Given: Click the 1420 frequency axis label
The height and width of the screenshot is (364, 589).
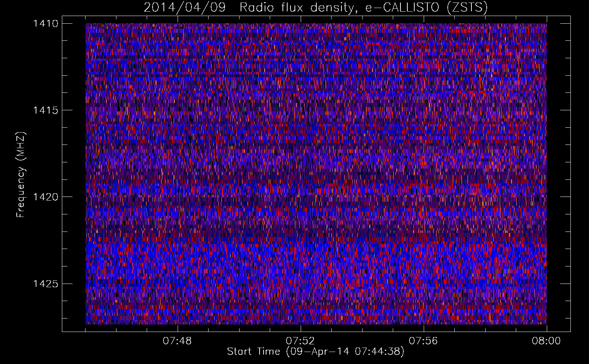Looking at the screenshot, I should click(x=46, y=197).
